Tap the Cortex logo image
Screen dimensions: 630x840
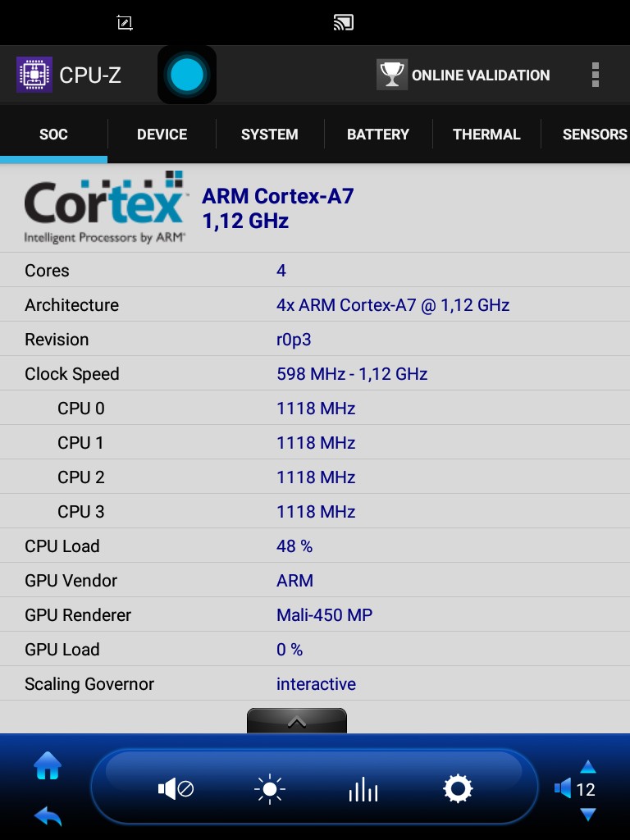pyautogui.click(x=106, y=208)
